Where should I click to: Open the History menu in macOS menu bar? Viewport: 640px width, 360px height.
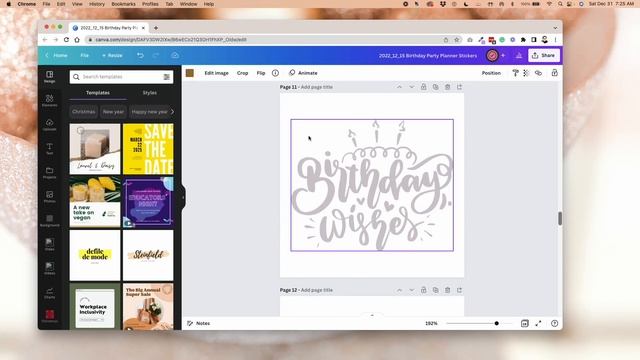[x=97, y=4]
